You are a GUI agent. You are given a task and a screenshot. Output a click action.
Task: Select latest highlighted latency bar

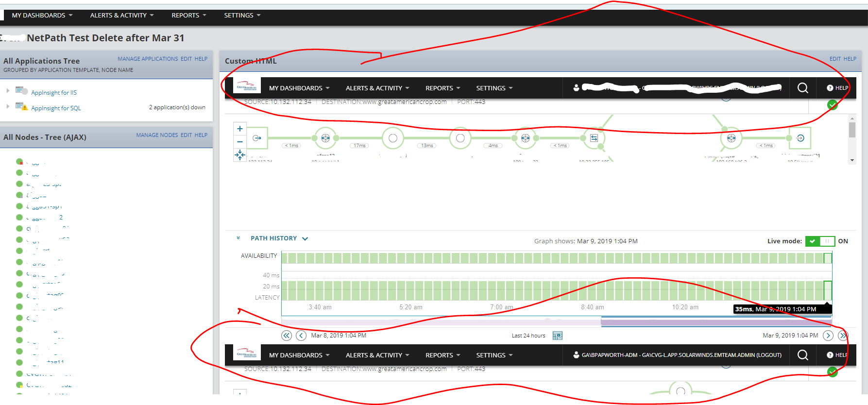828,290
